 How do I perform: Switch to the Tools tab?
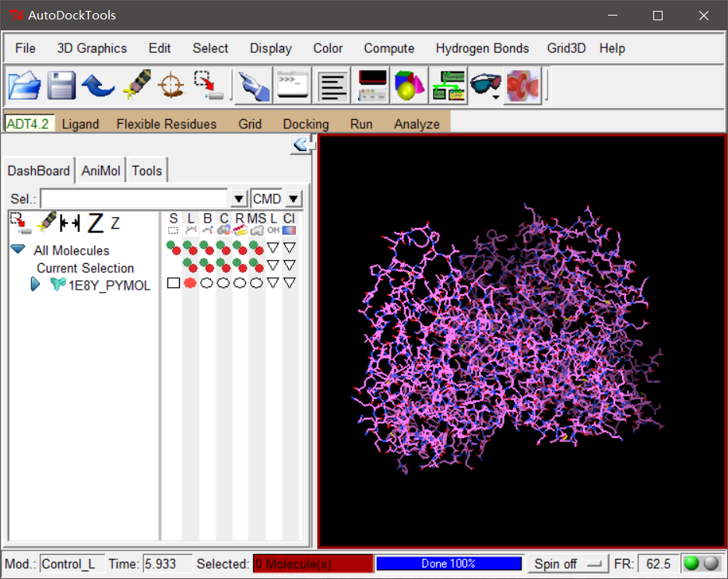[146, 170]
